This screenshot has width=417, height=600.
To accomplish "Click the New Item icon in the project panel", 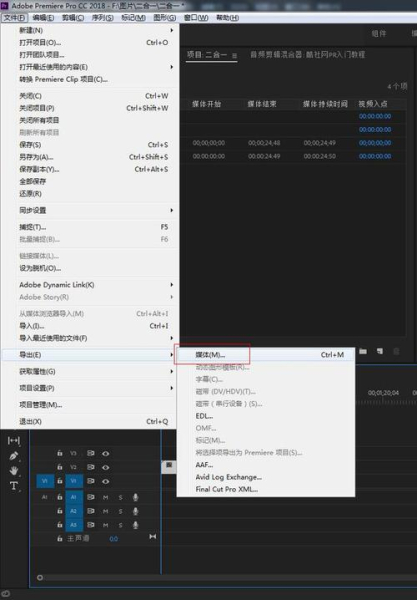I will point(380,351).
